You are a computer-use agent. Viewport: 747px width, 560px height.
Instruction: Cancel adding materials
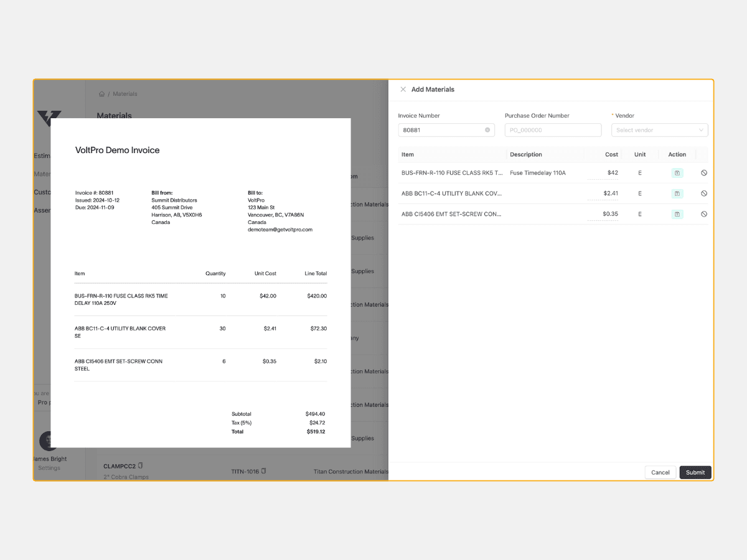pos(660,472)
